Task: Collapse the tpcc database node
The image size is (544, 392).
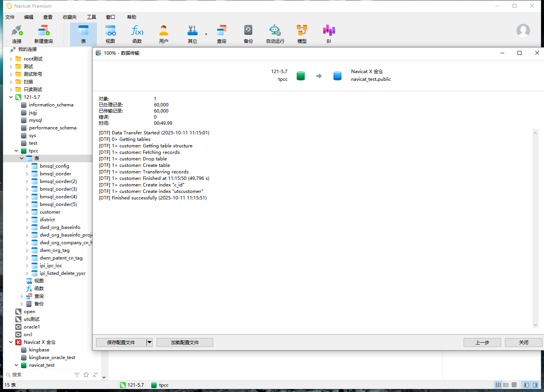Action: [16, 151]
